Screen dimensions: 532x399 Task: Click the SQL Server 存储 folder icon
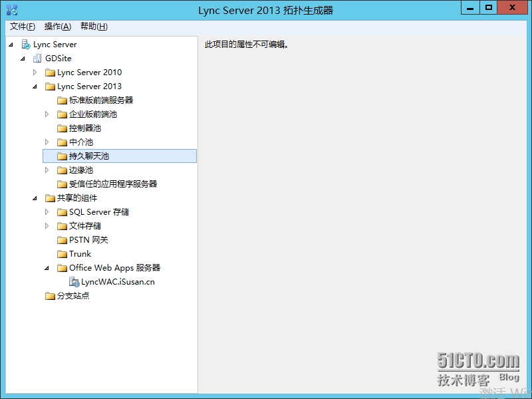coord(62,212)
